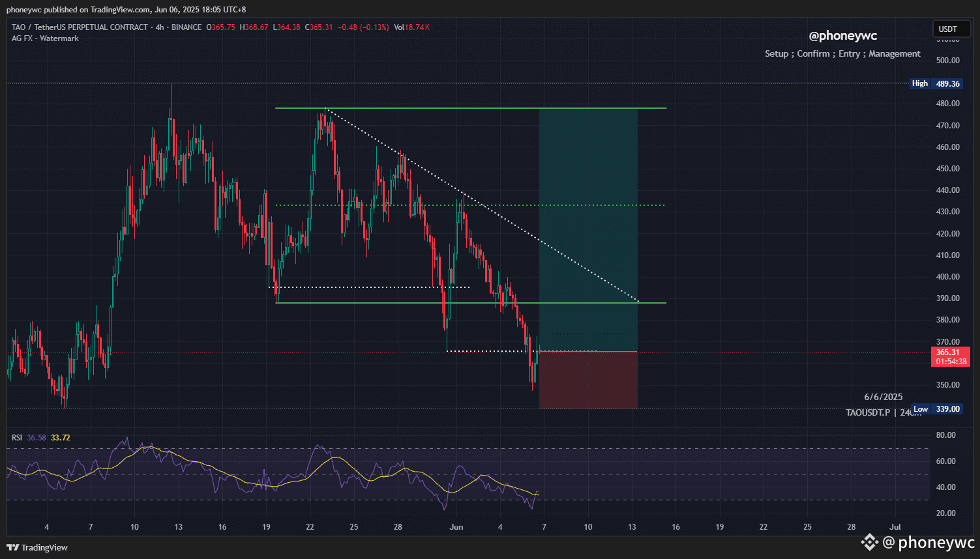The width and height of the screenshot is (980, 559).
Task: Select the RSI indicator legend label
Action: pos(17,438)
